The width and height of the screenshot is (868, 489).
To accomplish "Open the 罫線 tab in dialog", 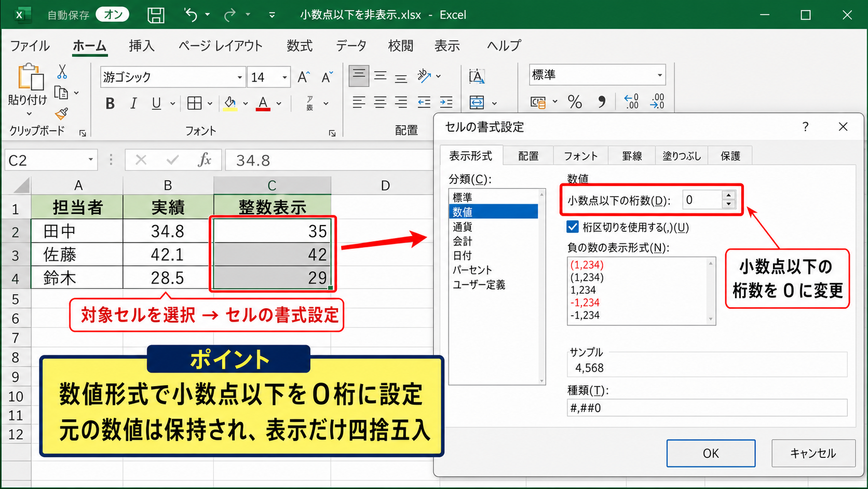I will click(632, 156).
